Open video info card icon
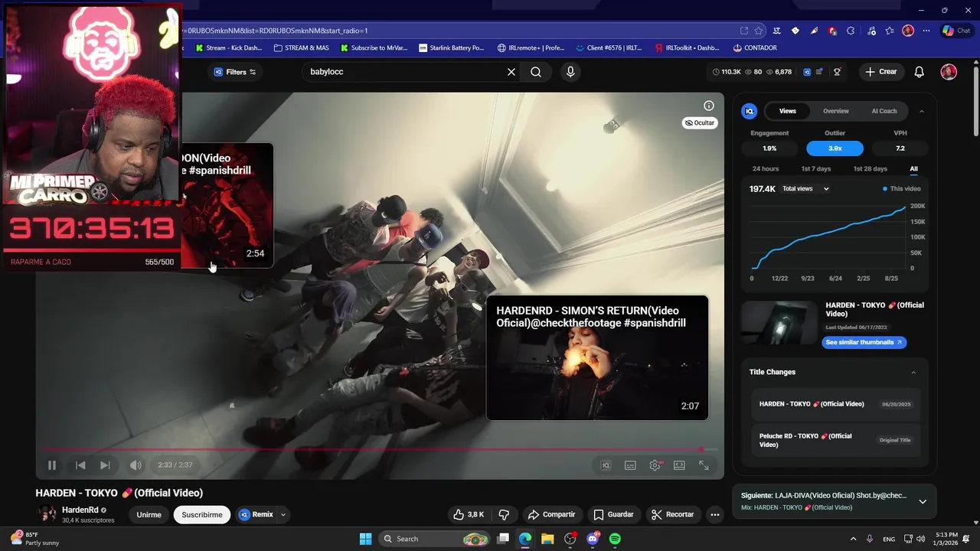980x551 pixels. coord(709,106)
